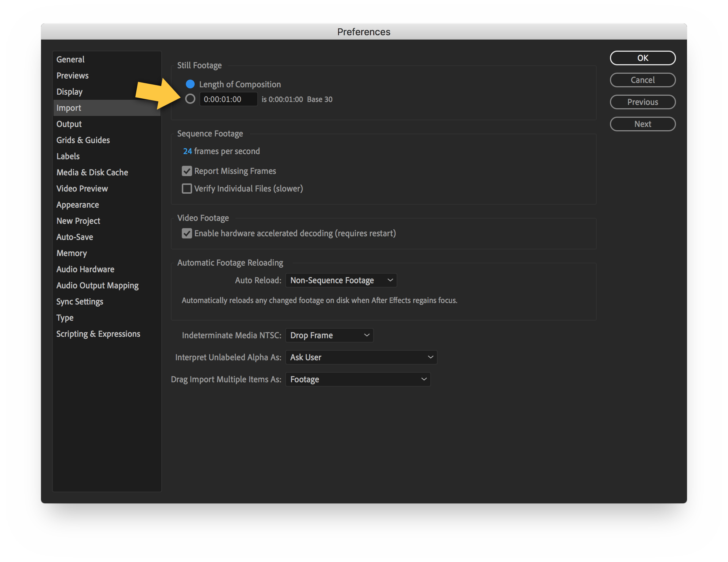Return to the Previous preferences page

point(643,102)
